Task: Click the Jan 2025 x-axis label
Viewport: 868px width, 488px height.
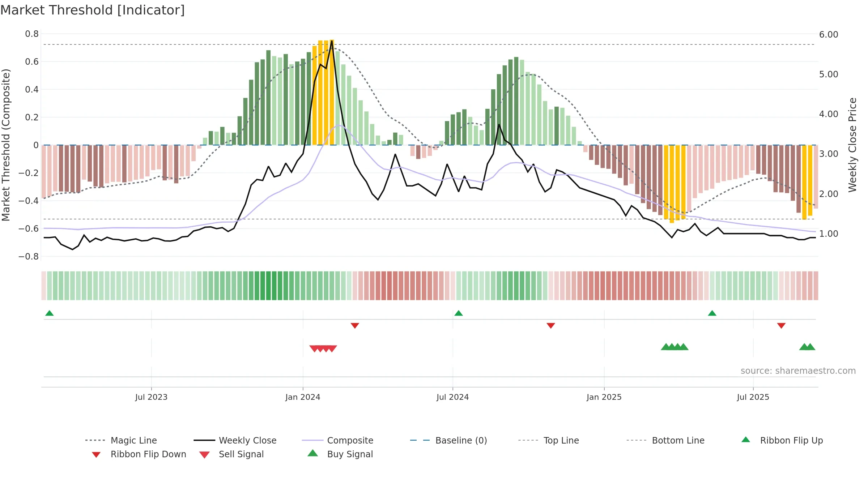Action: tap(604, 397)
